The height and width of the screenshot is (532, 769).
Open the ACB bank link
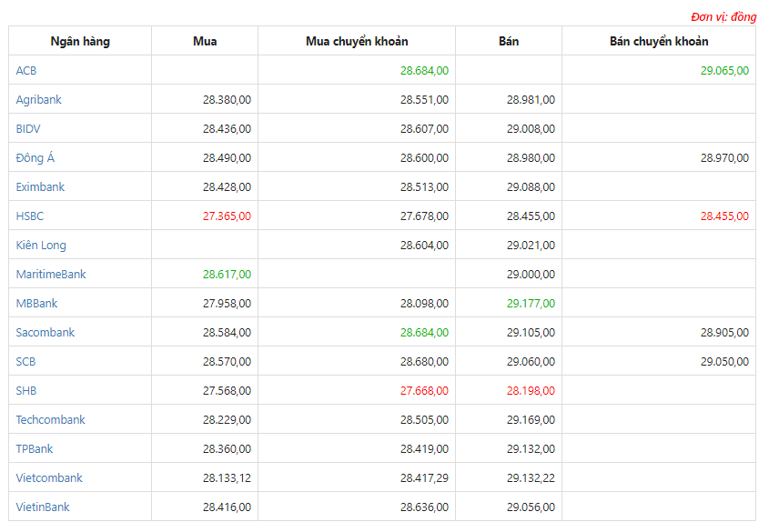pyautogui.click(x=26, y=71)
